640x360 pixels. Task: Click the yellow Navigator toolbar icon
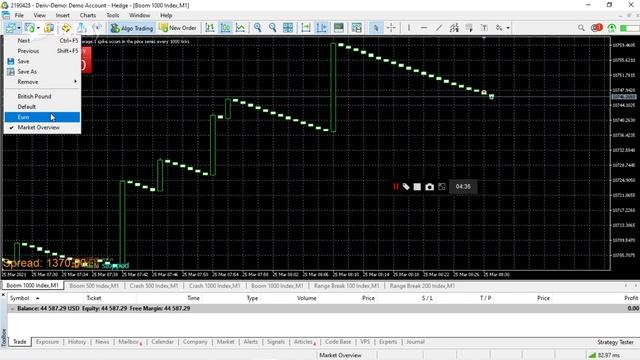66,28
